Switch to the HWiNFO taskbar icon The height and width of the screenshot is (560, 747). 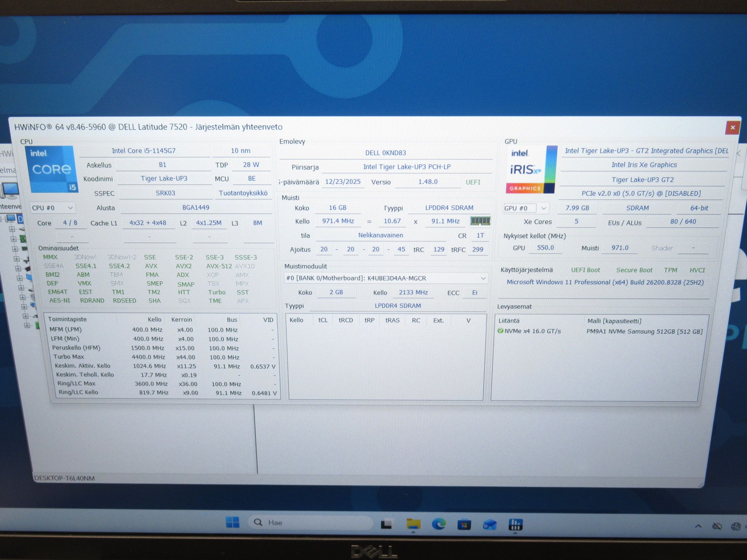pos(515,525)
